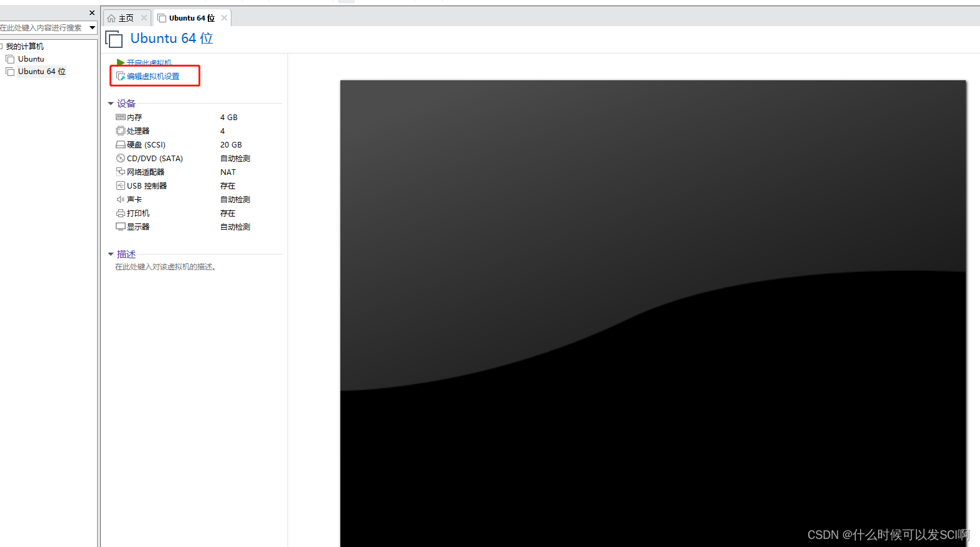The width and height of the screenshot is (980, 547).
Task: Click the processor (处理器) device icon
Action: pos(121,131)
